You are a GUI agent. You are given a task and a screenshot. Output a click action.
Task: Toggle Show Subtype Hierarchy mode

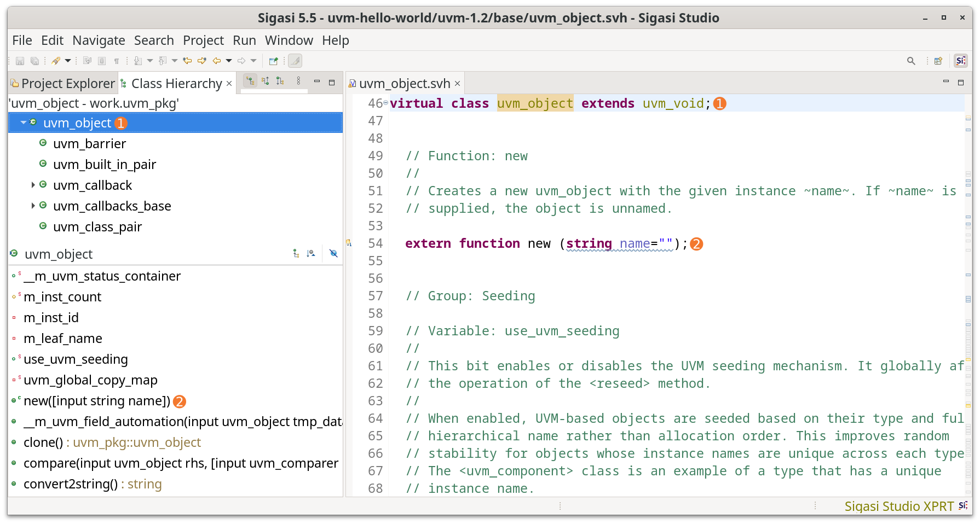click(x=280, y=81)
